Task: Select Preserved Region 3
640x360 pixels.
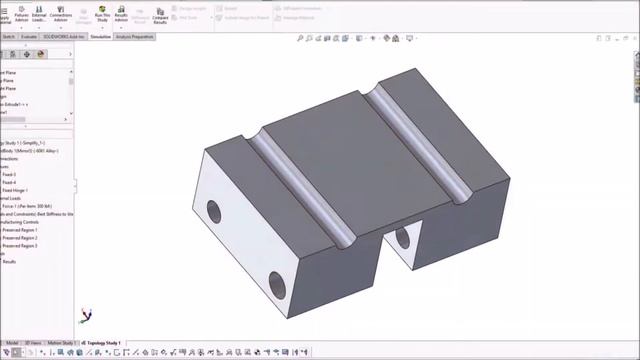Action: (x=20, y=246)
